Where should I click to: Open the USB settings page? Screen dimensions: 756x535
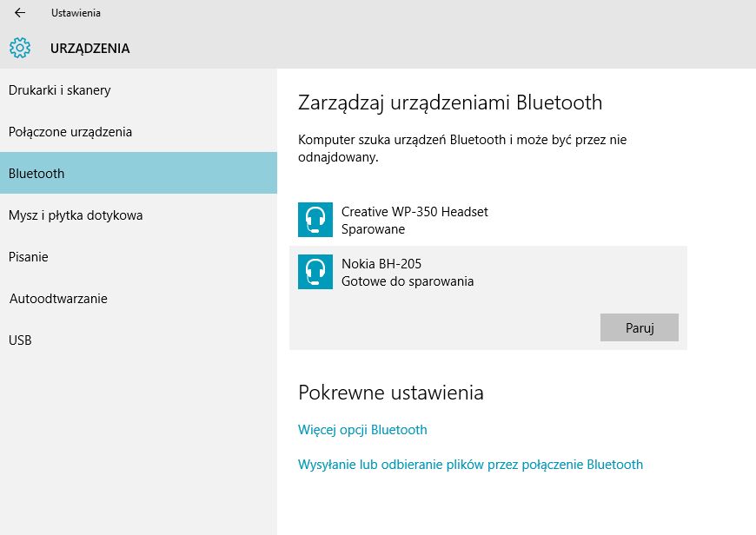[138, 340]
